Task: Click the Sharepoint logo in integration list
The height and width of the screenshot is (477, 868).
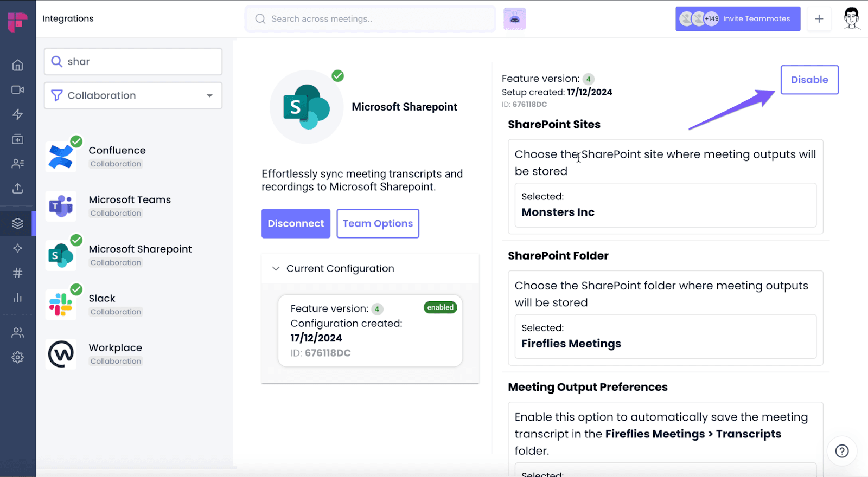Action: [x=61, y=255]
